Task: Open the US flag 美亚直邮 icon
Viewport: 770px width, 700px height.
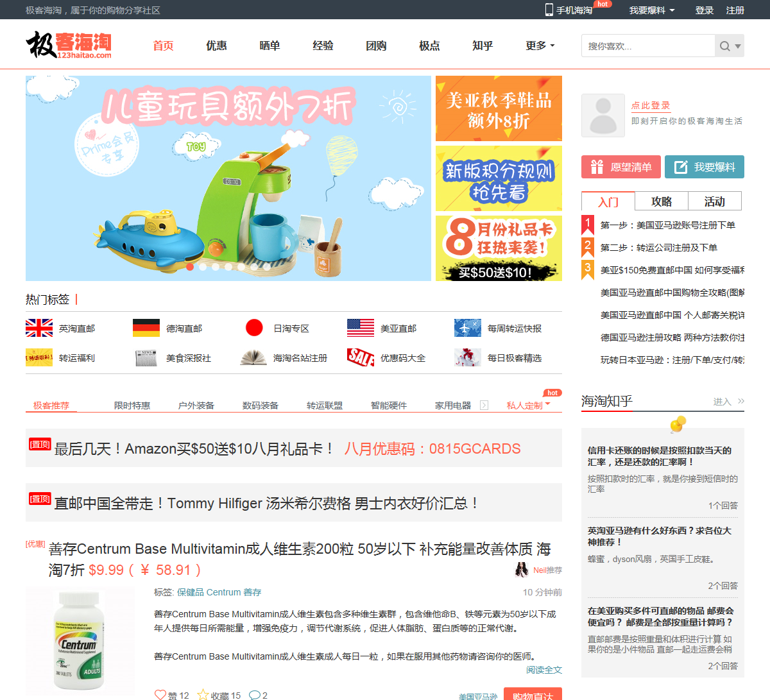Action: (x=361, y=328)
